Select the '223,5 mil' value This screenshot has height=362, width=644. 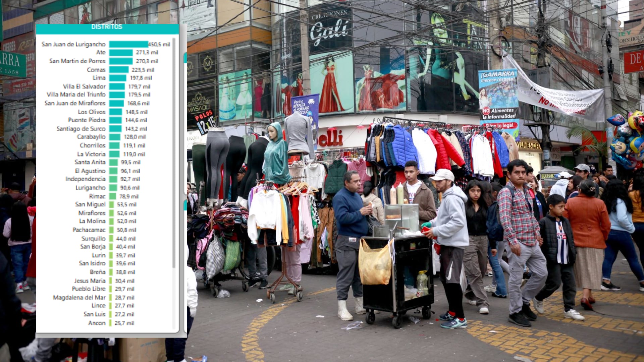(x=143, y=70)
